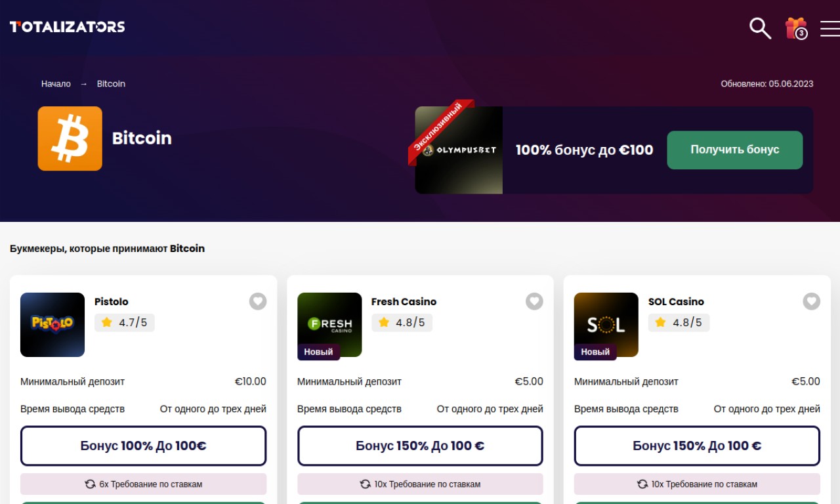Favorite SOL Casino with the heart icon
The height and width of the screenshot is (504, 840).
[x=812, y=301]
